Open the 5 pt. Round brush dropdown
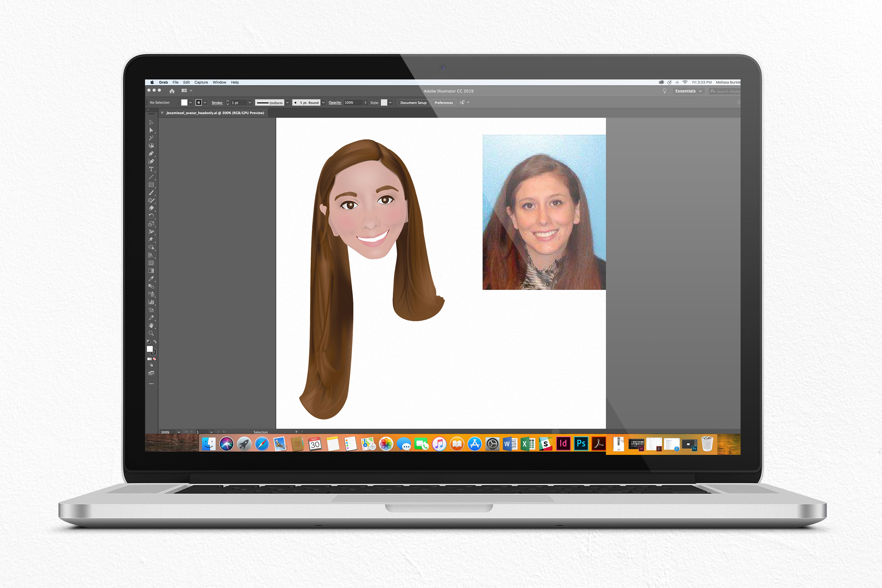882x588 pixels. (x=324, y=102)
